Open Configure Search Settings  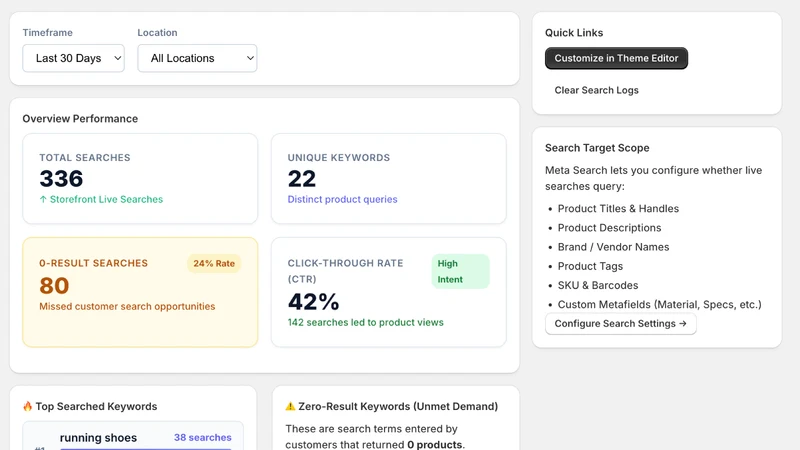(x=620, y=323)
